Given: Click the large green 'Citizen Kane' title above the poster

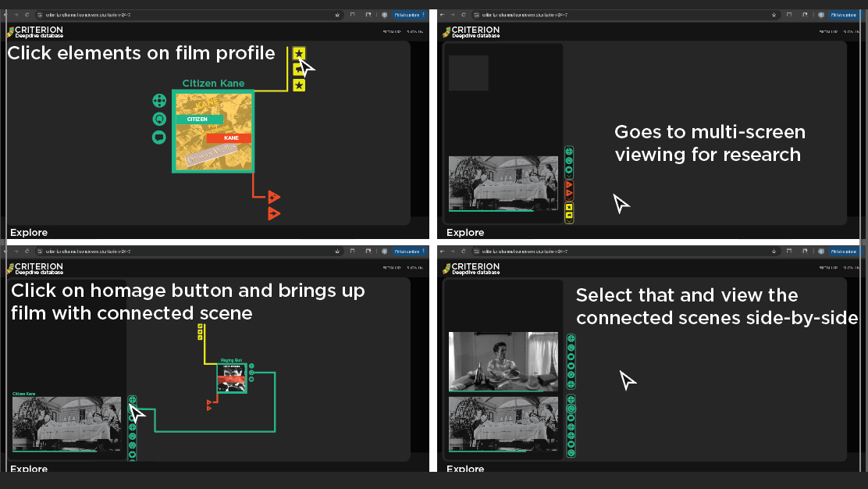Looking at the screenshot, I should point(213,83).
